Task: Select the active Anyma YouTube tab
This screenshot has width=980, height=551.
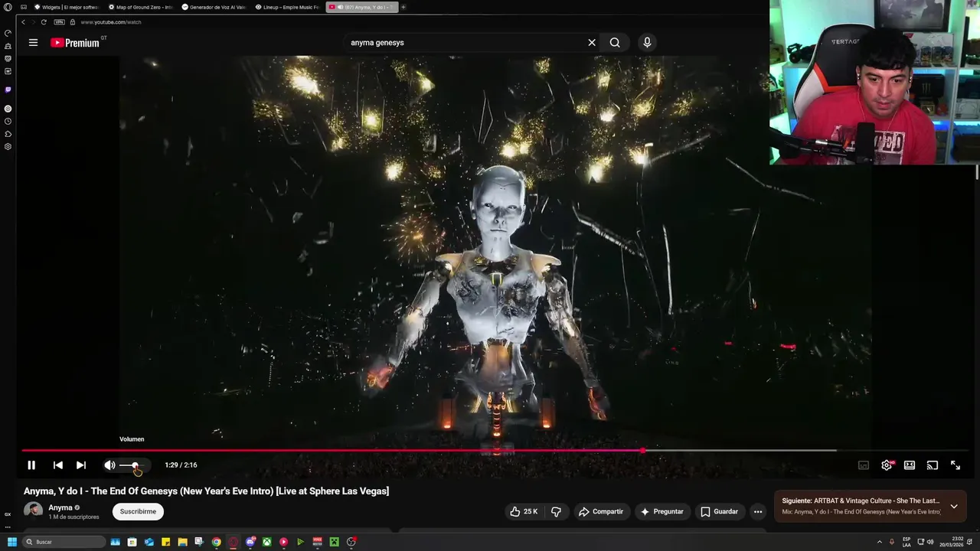Action: tap(361, 7)
